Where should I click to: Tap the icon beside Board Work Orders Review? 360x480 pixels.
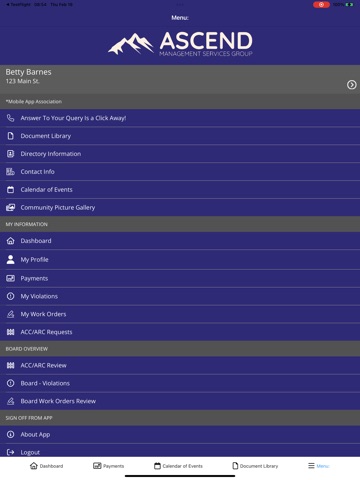point(11,401)
